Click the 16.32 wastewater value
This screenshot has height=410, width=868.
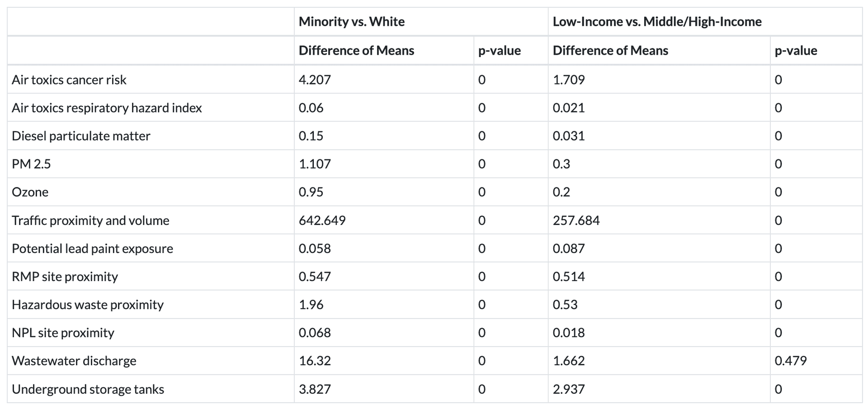point(315,361)
